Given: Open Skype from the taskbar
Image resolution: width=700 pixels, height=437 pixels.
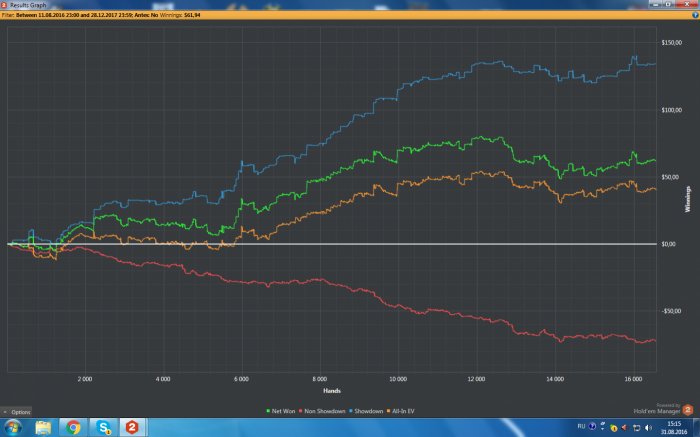Looking at the screenshot, I should 103,427.
